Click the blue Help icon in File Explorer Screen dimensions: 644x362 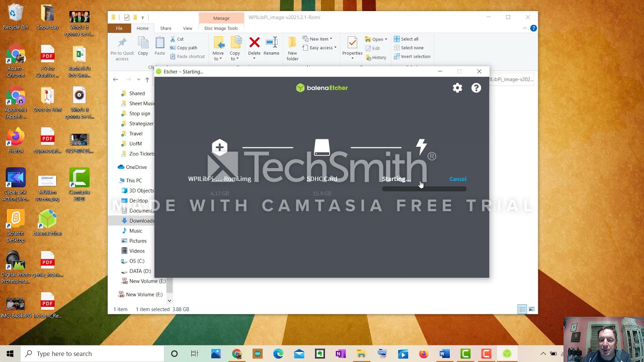click(x=533, y=28)
